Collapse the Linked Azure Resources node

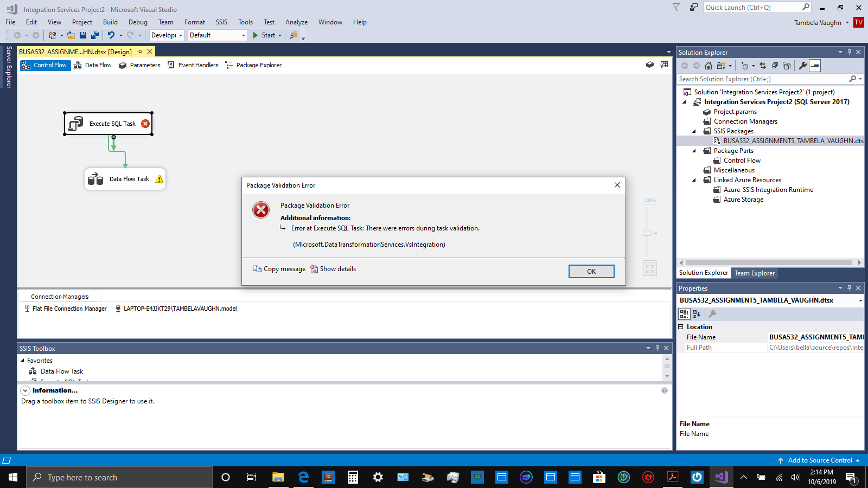click(x=694, y=180)
